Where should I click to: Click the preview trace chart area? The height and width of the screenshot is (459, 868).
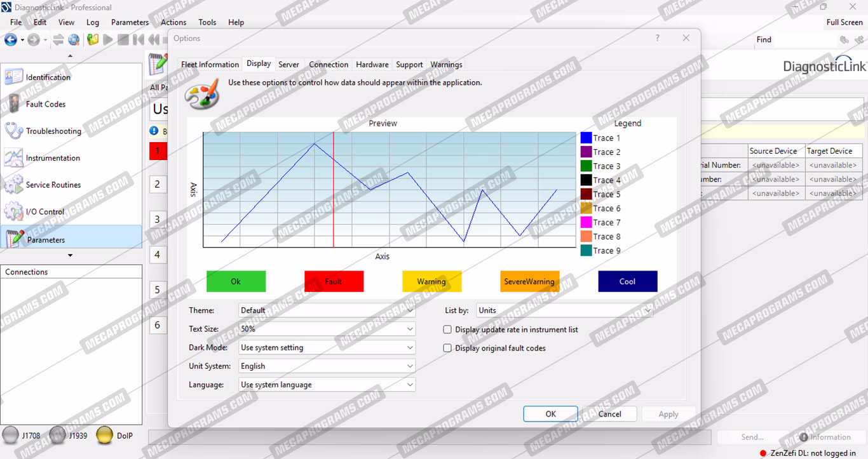pos(390,189)
